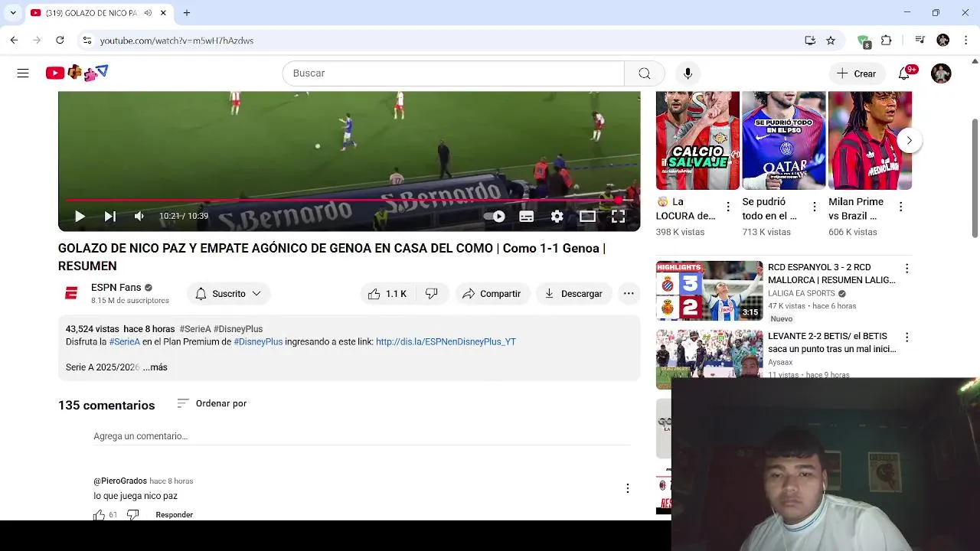Click the search magnifier button

pyautogui.click(x=645, y=73)
